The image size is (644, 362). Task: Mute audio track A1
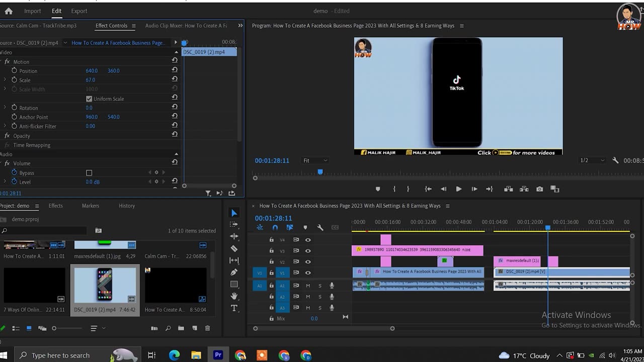[308, 286]
